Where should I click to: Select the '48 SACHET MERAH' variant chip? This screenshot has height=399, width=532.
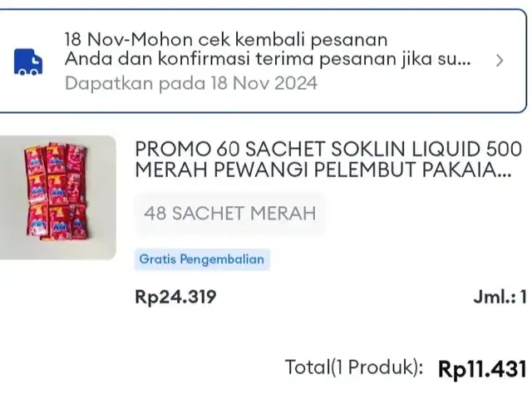pos(230,214)
